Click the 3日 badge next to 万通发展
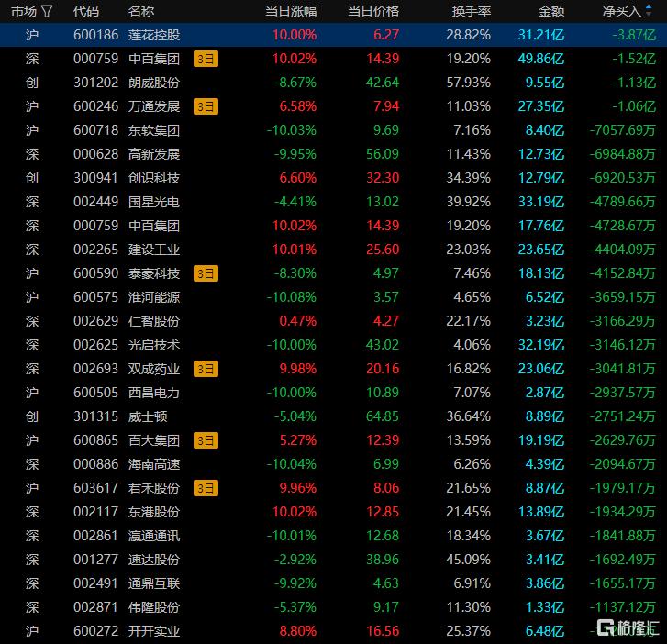The image size is (667, 644). tap(206, 106)
